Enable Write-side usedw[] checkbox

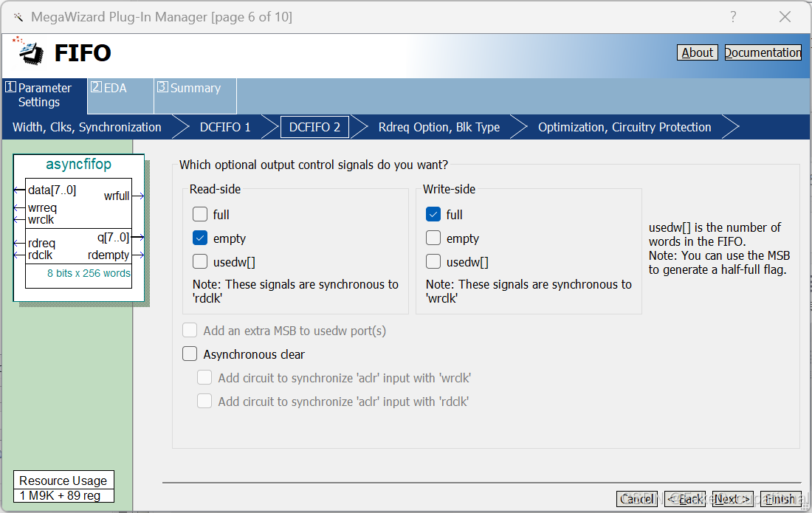point(433,262)
